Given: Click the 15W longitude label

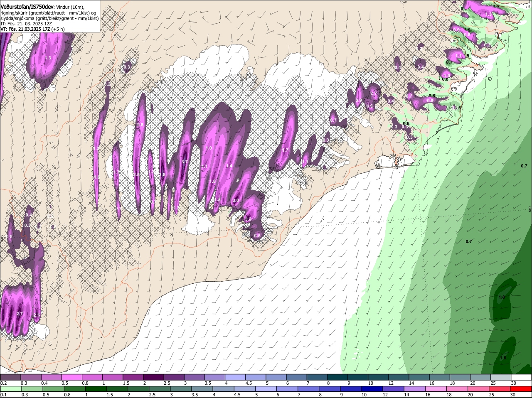Looking at the screenshot, I should pyautogui.click(x=403, y=2).
